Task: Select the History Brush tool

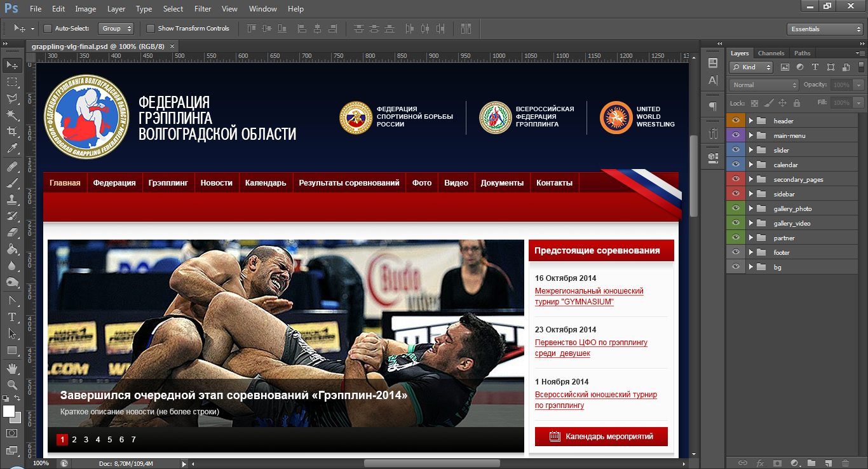Action: (12, 216)
